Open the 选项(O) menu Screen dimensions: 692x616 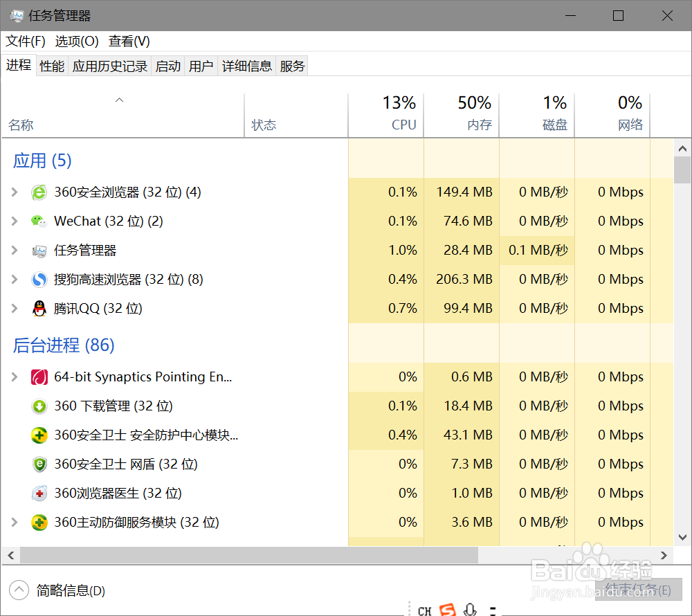[x=77, y=42]
